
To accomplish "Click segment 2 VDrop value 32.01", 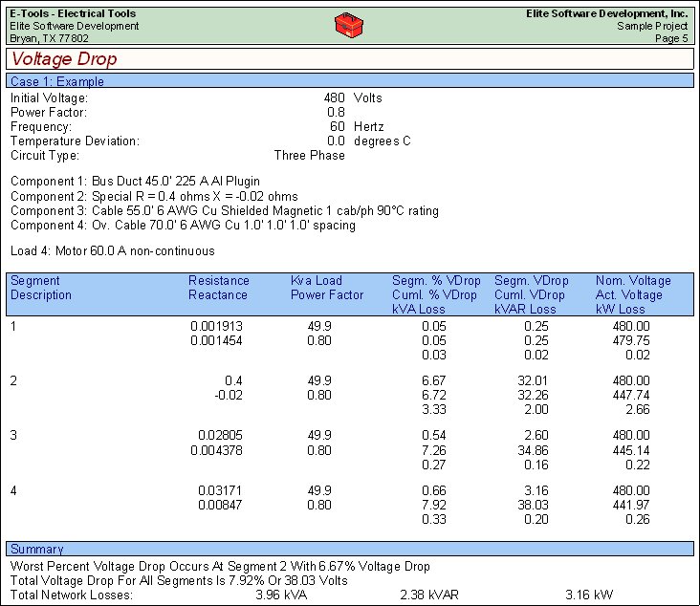I will coord(533,380).
